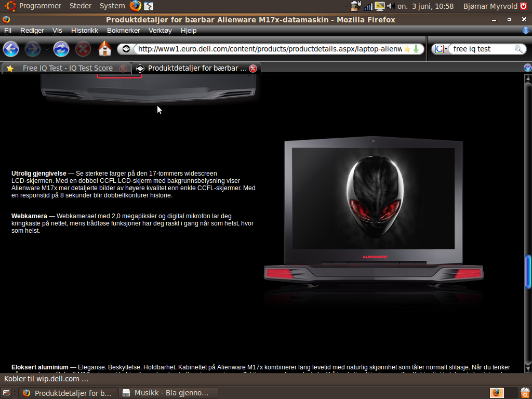Stop loading with the red X button

(x=83, y=49)
